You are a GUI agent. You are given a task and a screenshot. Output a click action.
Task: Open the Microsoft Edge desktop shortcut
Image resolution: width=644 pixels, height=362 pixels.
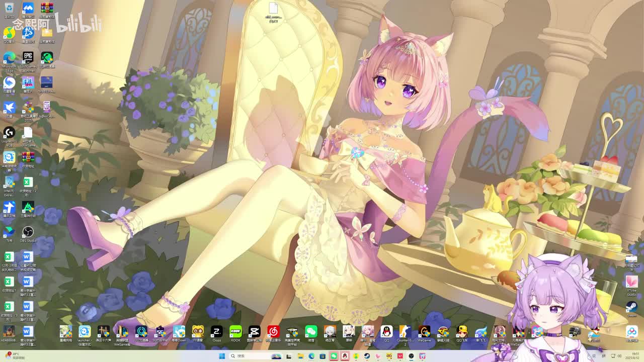tap(9, 60)
